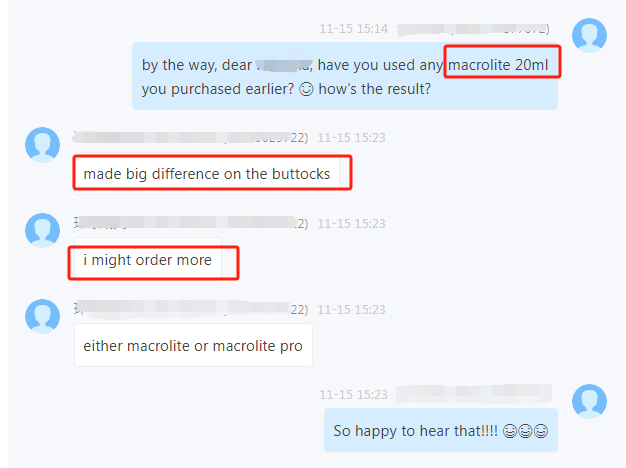The width and height of the screenshot is (626, 468).
Task: Click avatar beside 'i might order more'
Action: point(42,230)
